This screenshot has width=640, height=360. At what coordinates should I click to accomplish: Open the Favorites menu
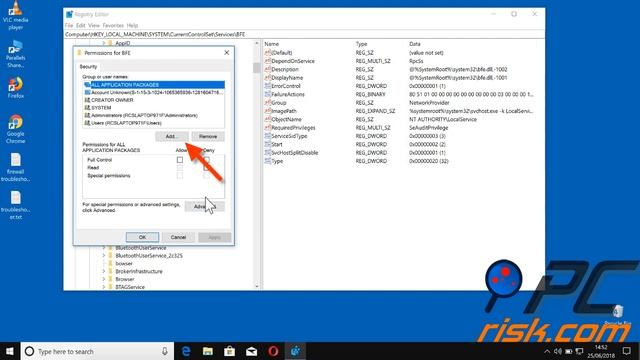point(113,25)
